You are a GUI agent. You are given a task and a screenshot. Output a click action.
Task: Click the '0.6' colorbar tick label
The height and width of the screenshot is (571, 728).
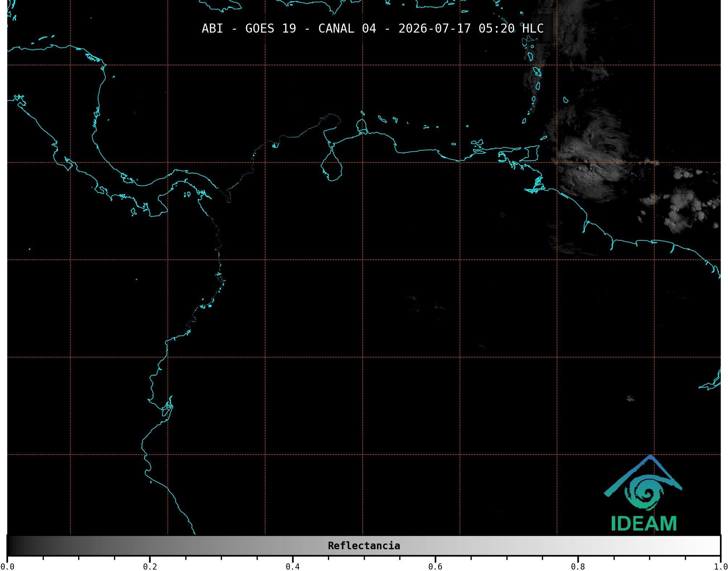pos(435,567)
